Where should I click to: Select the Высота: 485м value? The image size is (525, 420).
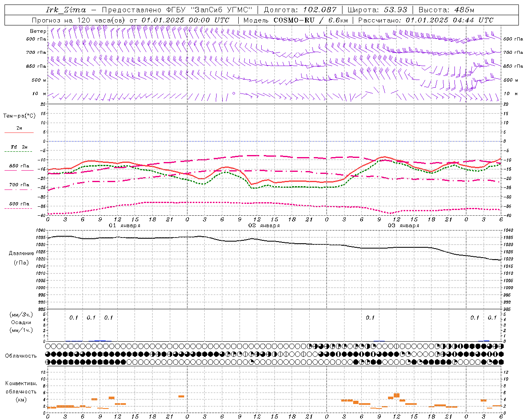446,10
